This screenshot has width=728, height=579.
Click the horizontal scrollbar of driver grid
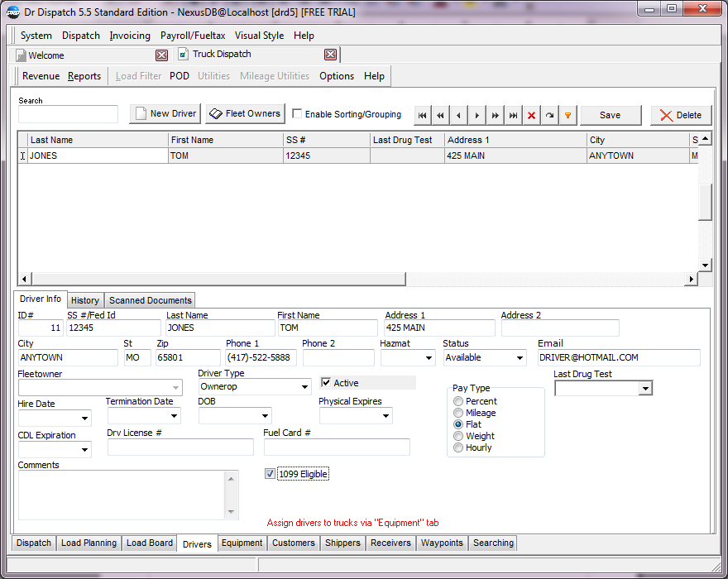tap(218, 279)
